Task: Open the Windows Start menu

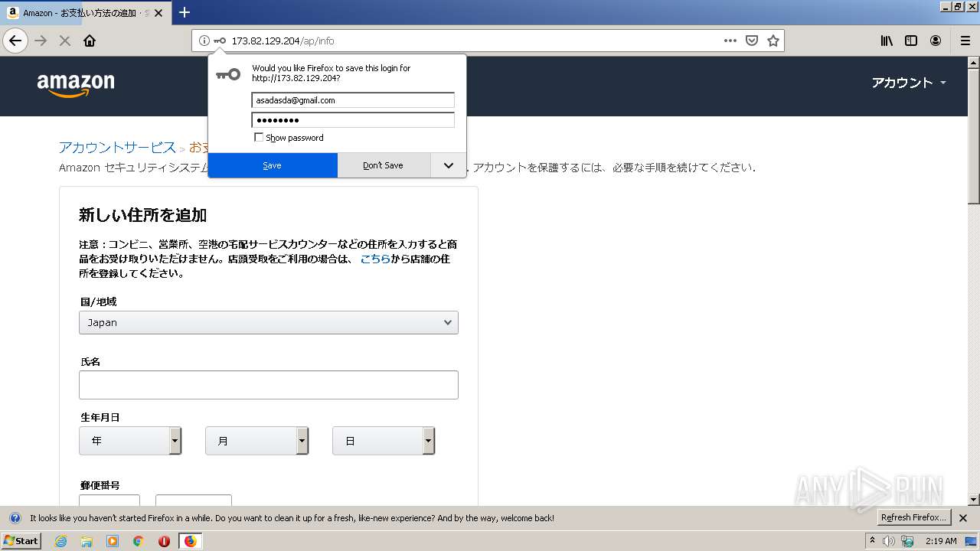Action: click(x=21, y=541)
